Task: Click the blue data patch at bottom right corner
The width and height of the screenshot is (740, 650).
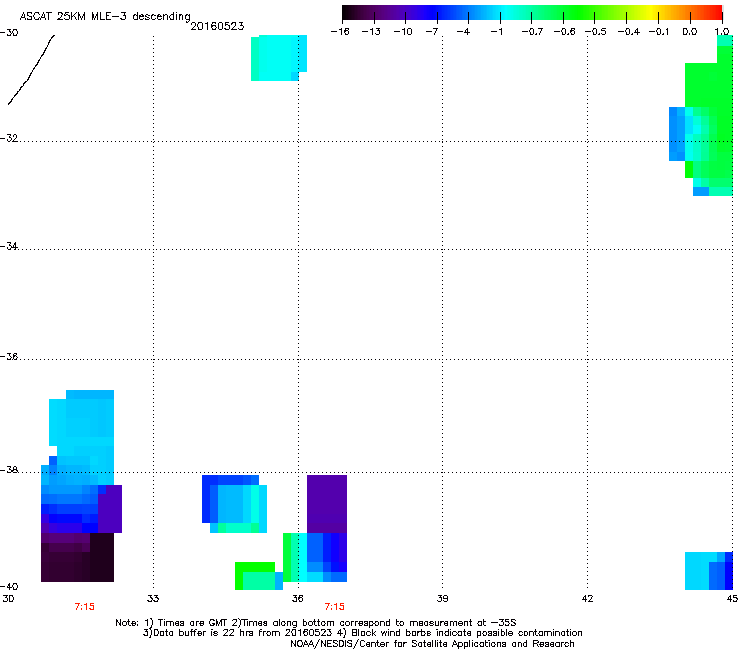Action: (x=709, y=571)
